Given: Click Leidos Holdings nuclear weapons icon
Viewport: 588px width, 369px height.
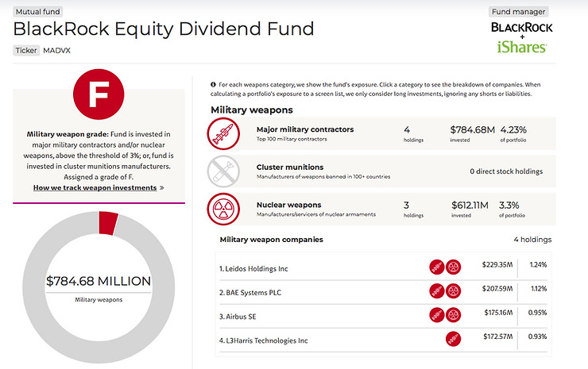Looking at the screenshot, I should click(x=454, y=267).
